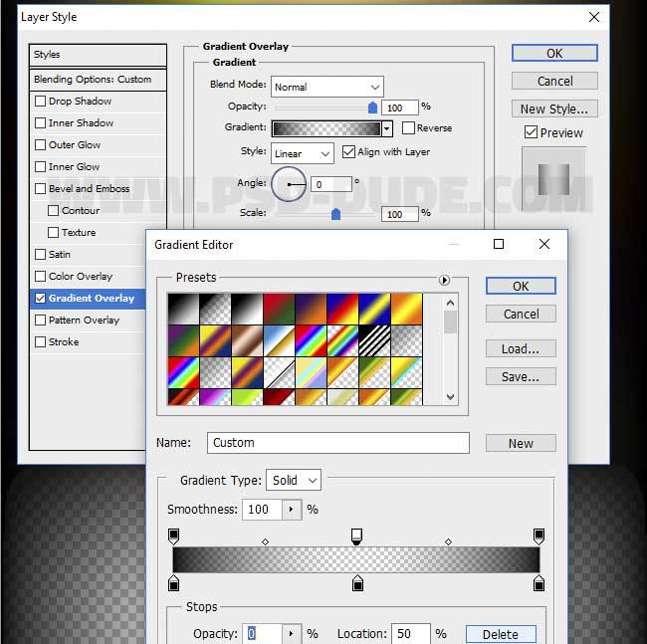
Task: Select the center color stop below gradient bar
Action: coord(356,583)
